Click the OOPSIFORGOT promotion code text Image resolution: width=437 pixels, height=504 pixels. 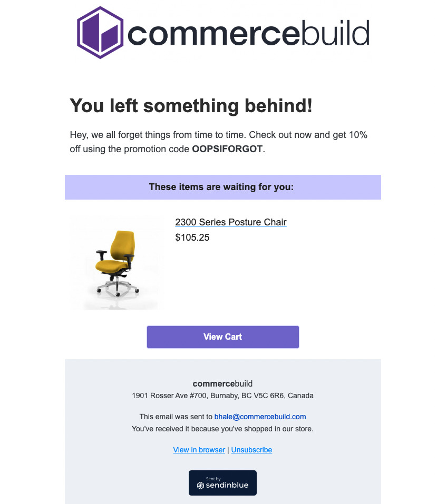(x=227, y=149)
